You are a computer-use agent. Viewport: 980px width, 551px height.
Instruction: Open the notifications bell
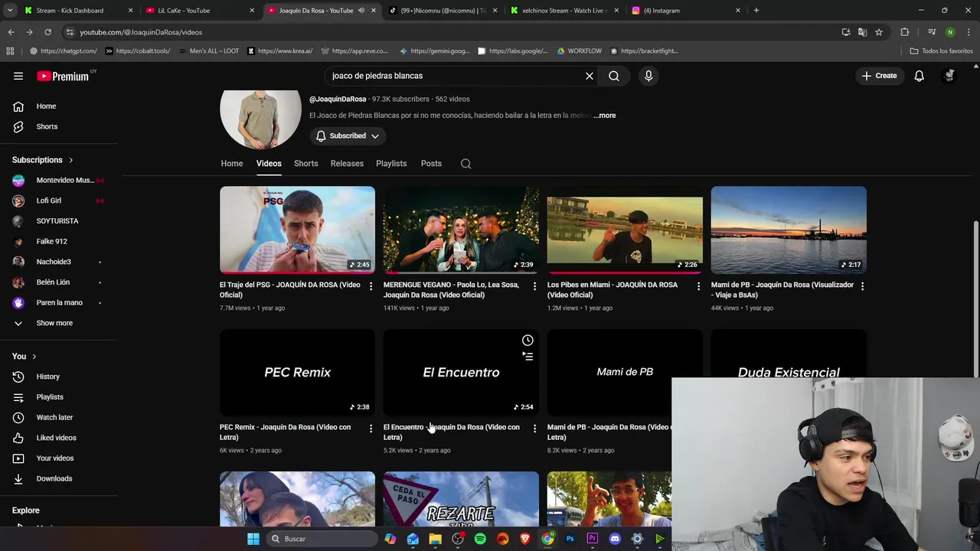click(x=919, y=76)
